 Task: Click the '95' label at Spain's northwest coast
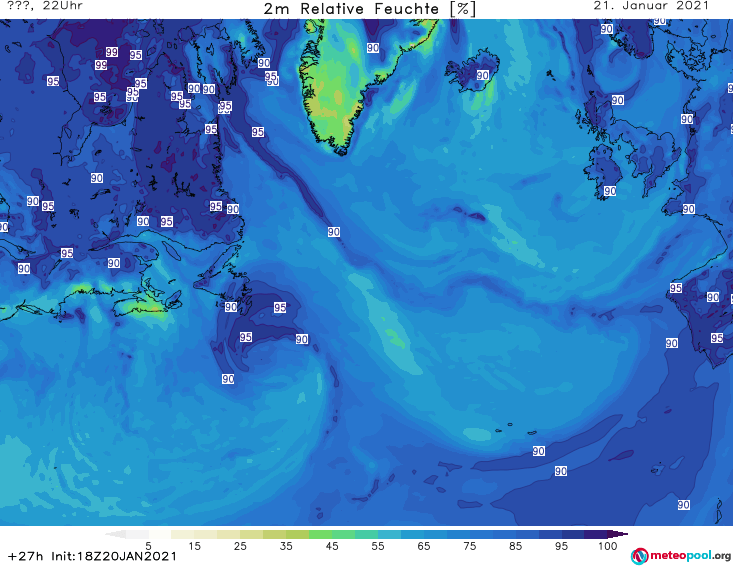pyautogui.click(x=676, y=288)
